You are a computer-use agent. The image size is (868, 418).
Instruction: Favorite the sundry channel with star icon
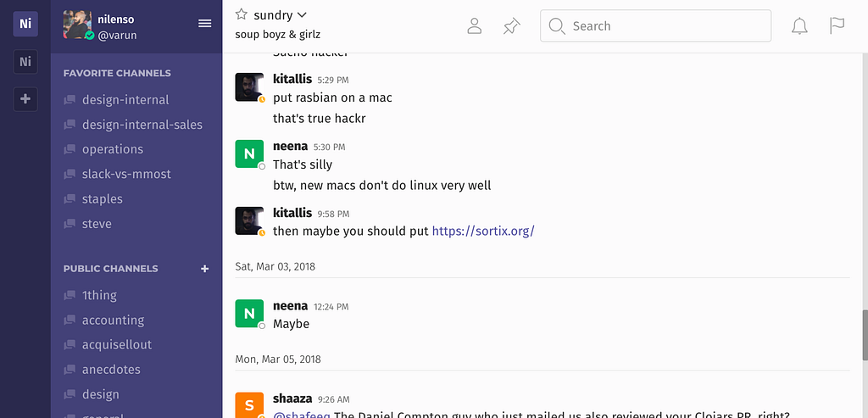tap(242, 14)
